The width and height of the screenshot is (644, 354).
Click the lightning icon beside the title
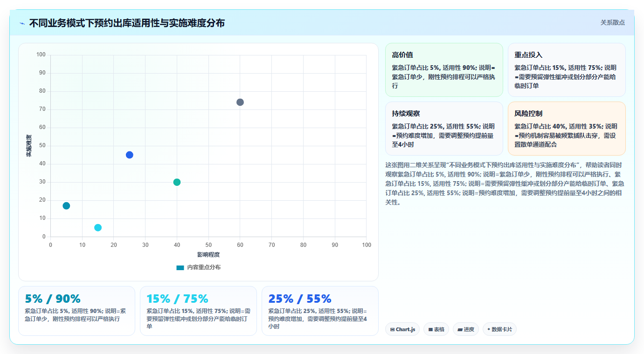pos(22,23)
